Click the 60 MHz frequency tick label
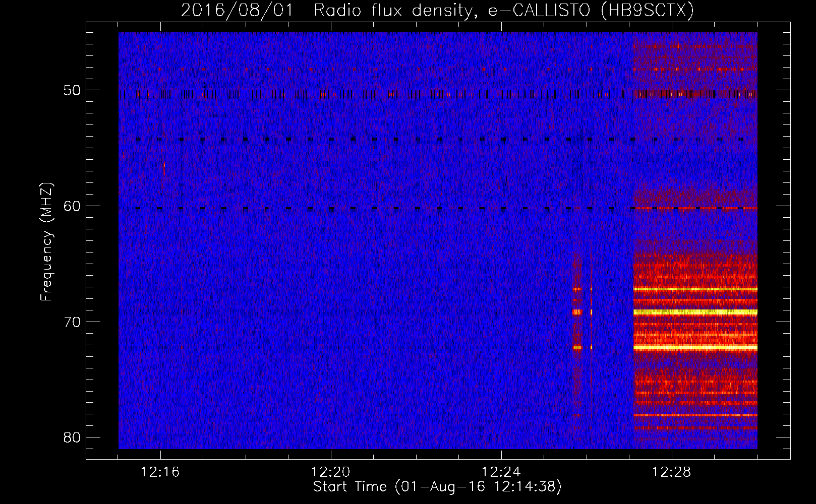 (x=72, y=206)
